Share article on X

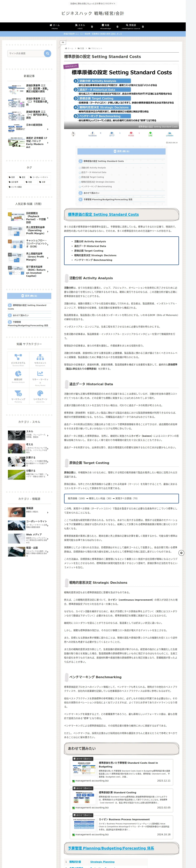coord(73,134)
